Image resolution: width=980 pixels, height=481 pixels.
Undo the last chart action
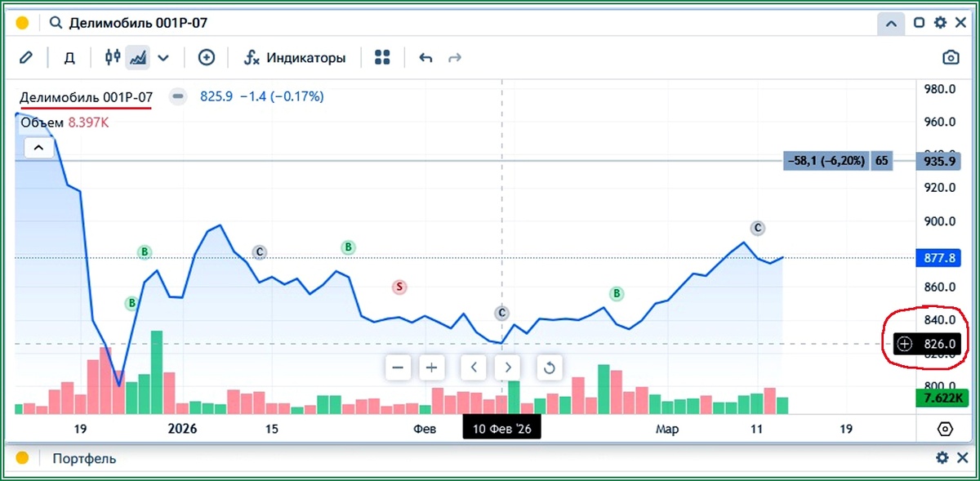(x=425, y=57)
